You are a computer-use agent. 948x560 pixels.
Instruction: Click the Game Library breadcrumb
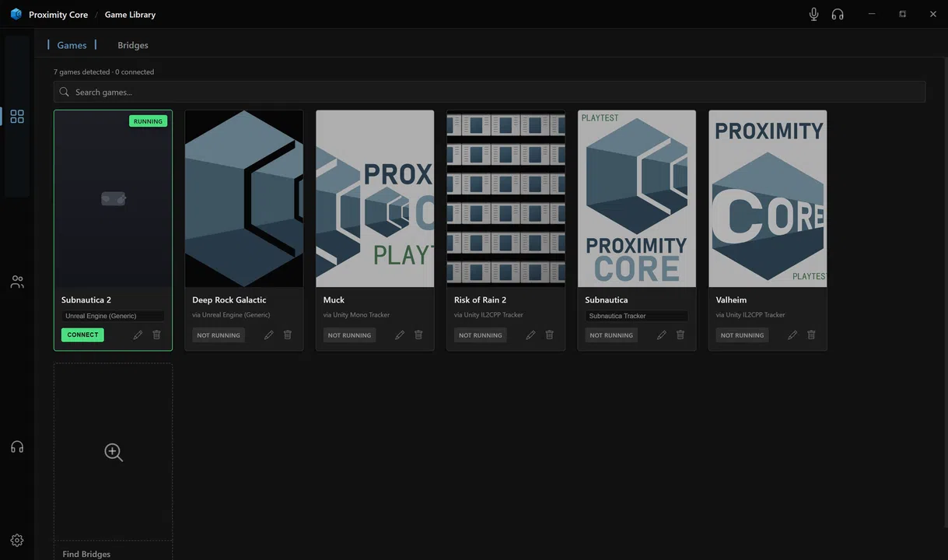(x=130, y=15)
